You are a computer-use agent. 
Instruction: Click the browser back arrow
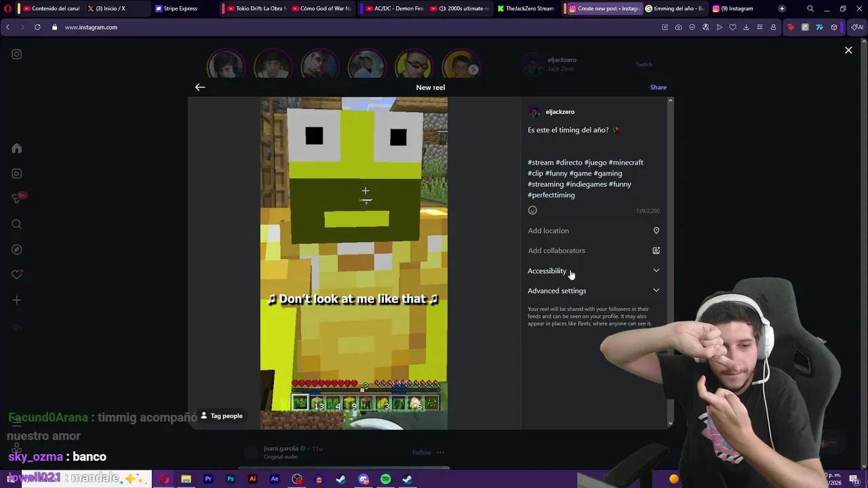(7, 27)
